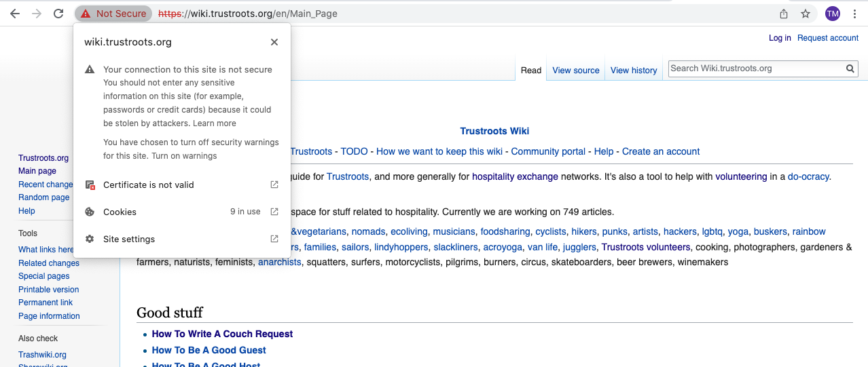Open Site settings row
This screenshot has height=367, width=868.
click(x=182, y=239)
